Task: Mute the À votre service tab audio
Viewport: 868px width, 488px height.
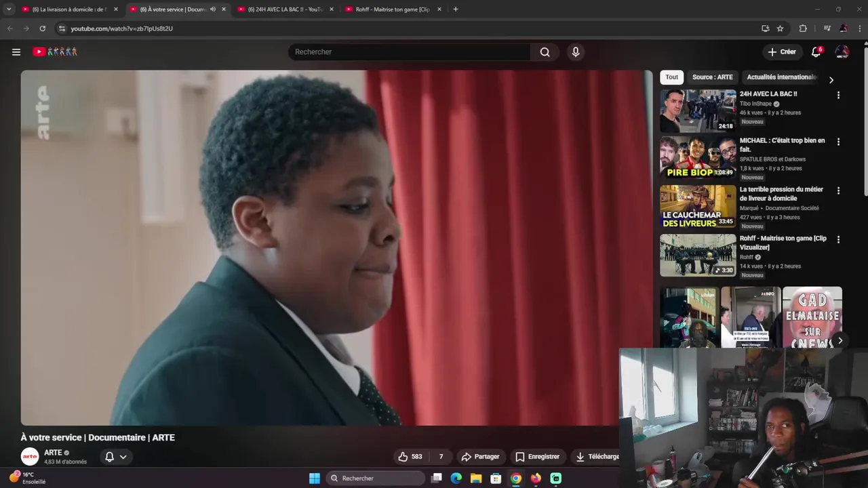Action: click(x=213, y=9)
